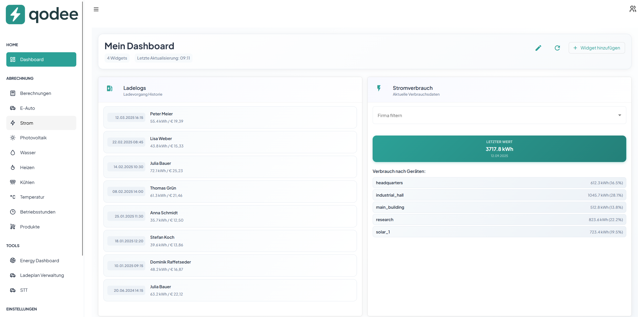Select the Peter Meier charging log entry
Viewport: 644px width, 317px height.
230,117
